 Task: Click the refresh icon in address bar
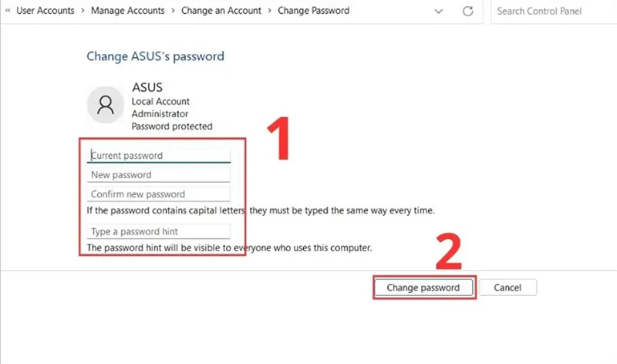467,11
